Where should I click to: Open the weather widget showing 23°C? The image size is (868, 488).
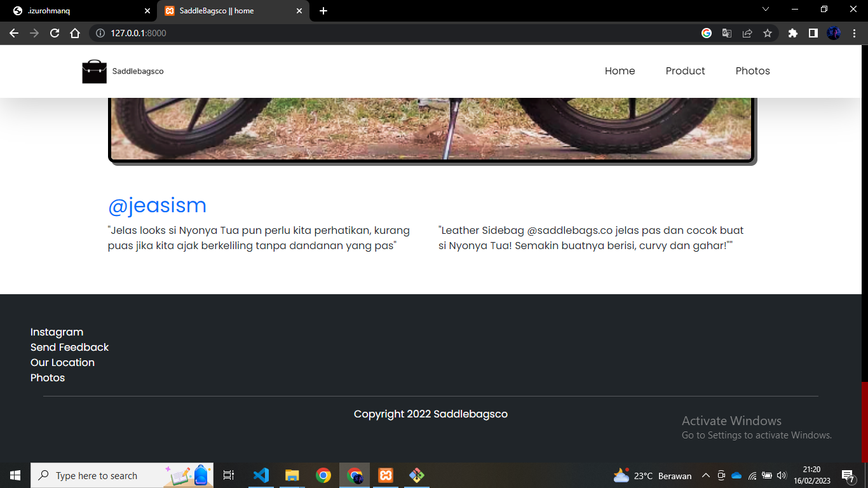click(653, 475)
